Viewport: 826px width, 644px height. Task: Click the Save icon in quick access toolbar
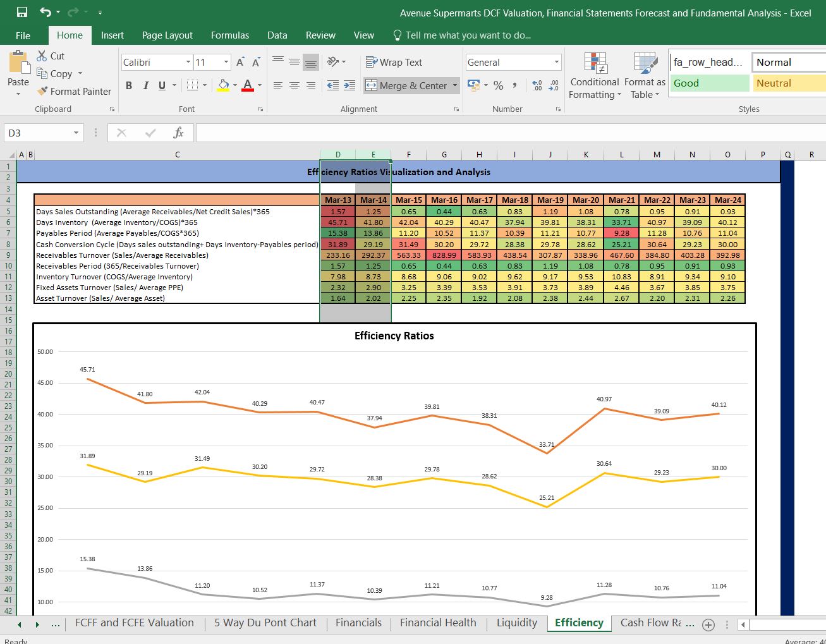(22, 12)
